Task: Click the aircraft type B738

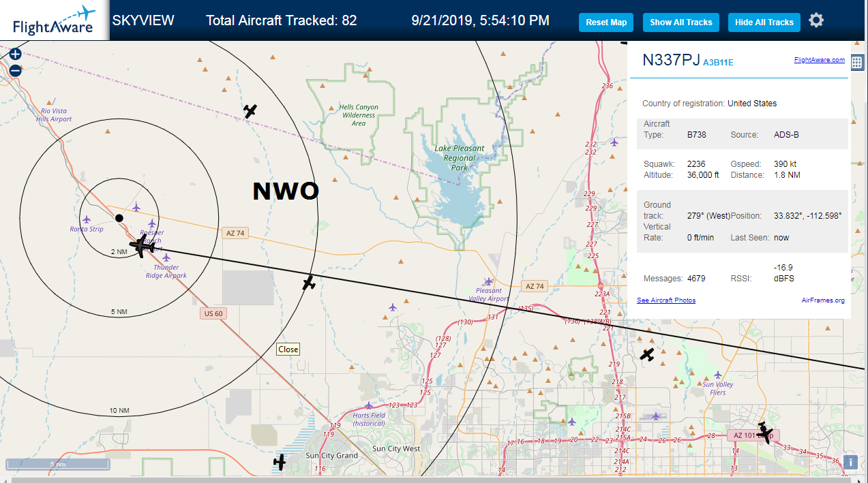Action: [696, 135]
